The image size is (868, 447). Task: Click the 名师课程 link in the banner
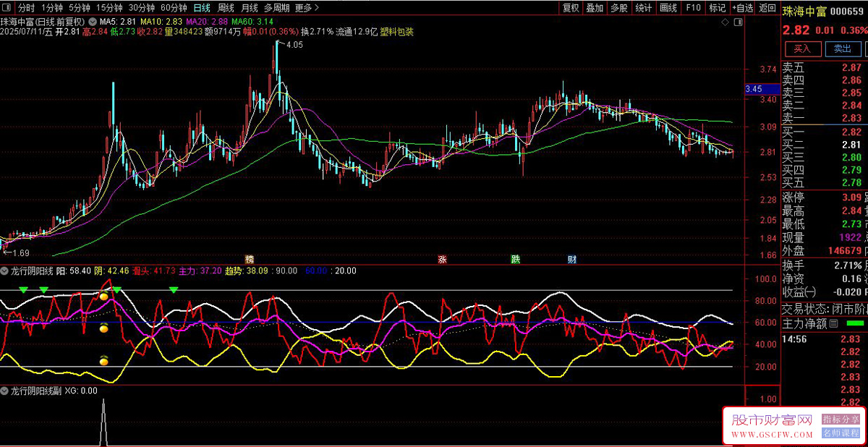click(x=841, y=433)
